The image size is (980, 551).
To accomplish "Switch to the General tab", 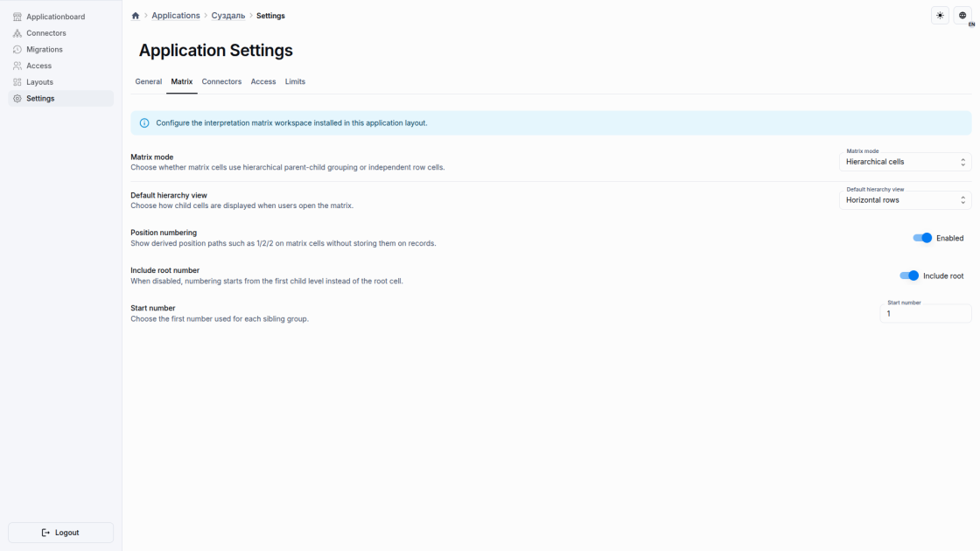I will 148,82.
